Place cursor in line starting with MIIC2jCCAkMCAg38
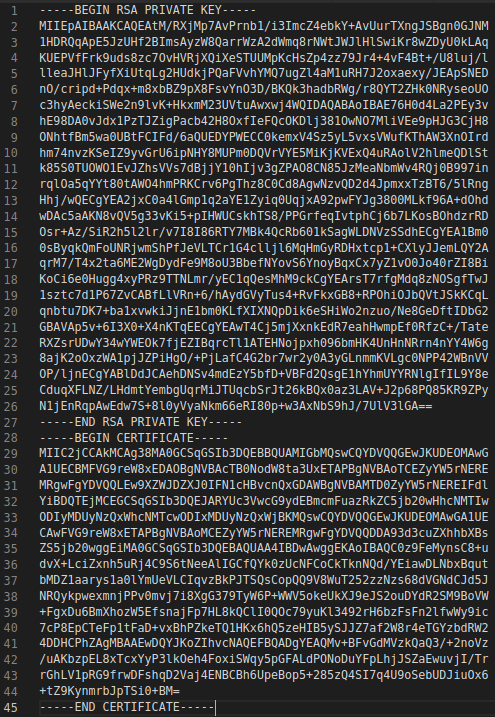The width and height of the screenshot is (495, 717). pyautogui.click(x=264, y=454)
